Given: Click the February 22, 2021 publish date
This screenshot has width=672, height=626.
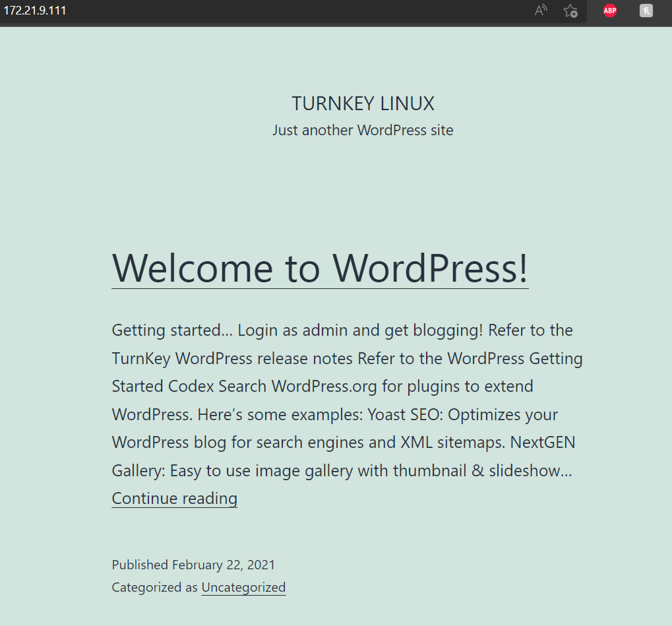Looking at the screenshot, I should pyautogui.click(x=224, y=565).
